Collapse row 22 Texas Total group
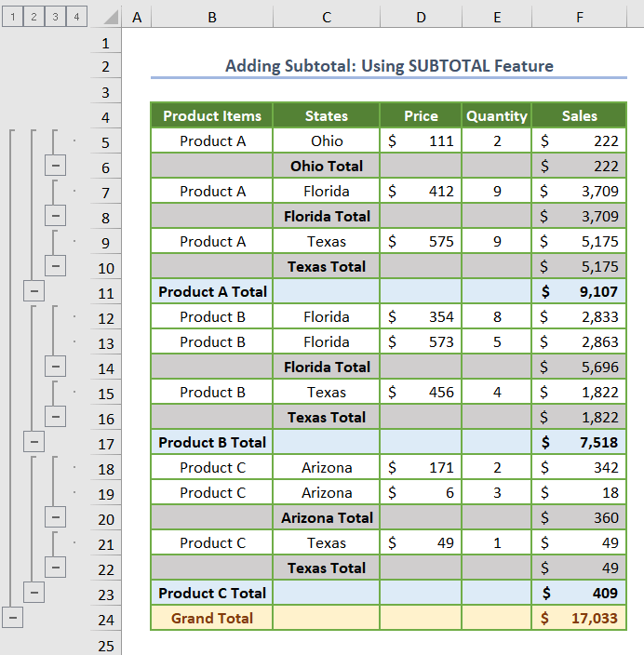The height and width of the screenshot is (655, 644). pos(56,567)
